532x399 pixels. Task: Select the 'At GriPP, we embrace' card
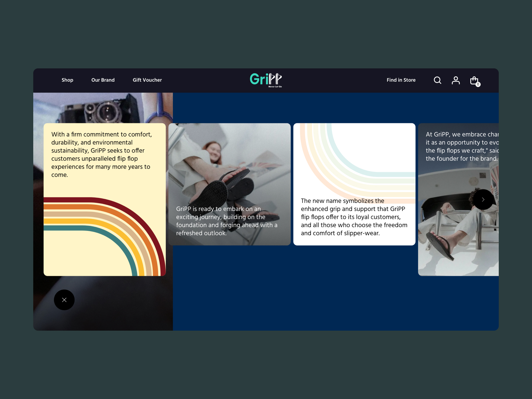coord(458,199)
